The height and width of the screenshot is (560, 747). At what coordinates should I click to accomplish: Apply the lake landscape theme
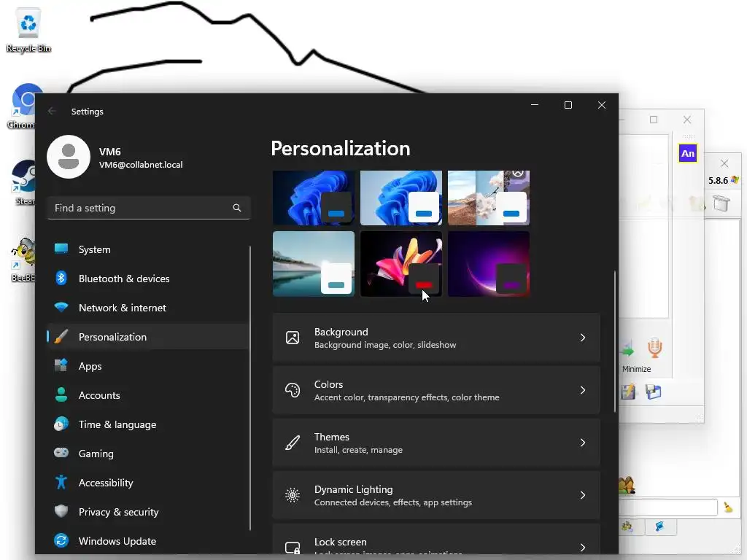click(314, 263)
